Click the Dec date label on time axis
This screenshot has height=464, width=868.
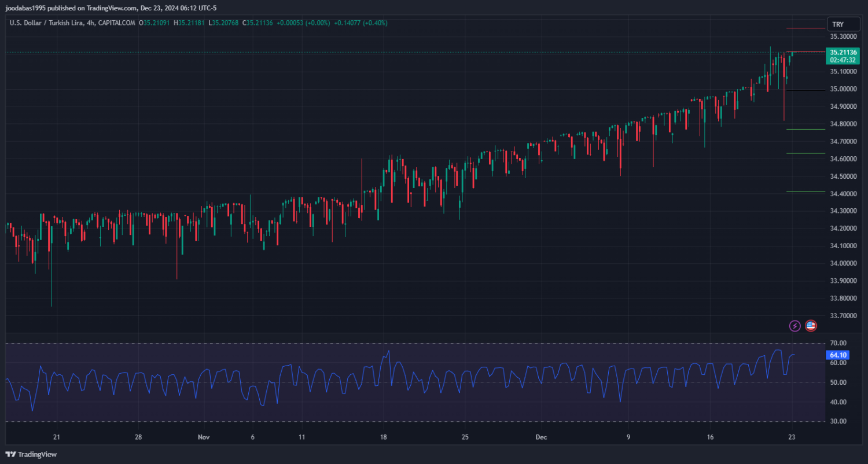coord(541,437)
